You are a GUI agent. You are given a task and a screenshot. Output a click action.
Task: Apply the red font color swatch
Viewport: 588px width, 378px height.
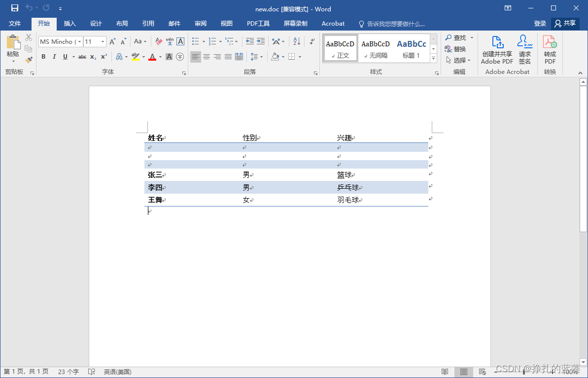click(152, 57)
